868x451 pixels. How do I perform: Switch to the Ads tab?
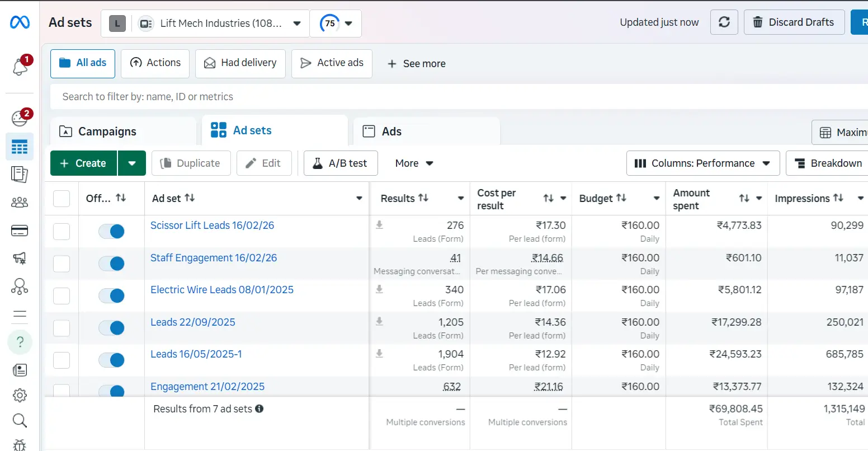(391, 131)
